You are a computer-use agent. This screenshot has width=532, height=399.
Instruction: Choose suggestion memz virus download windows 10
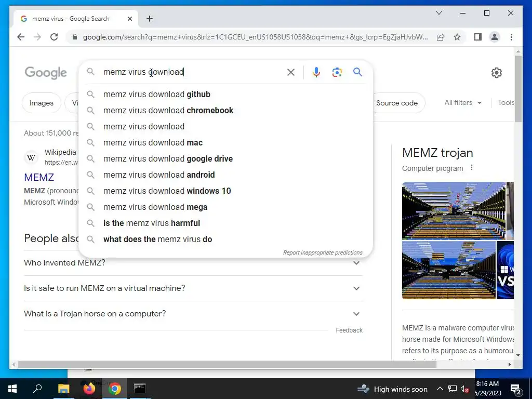225,191
